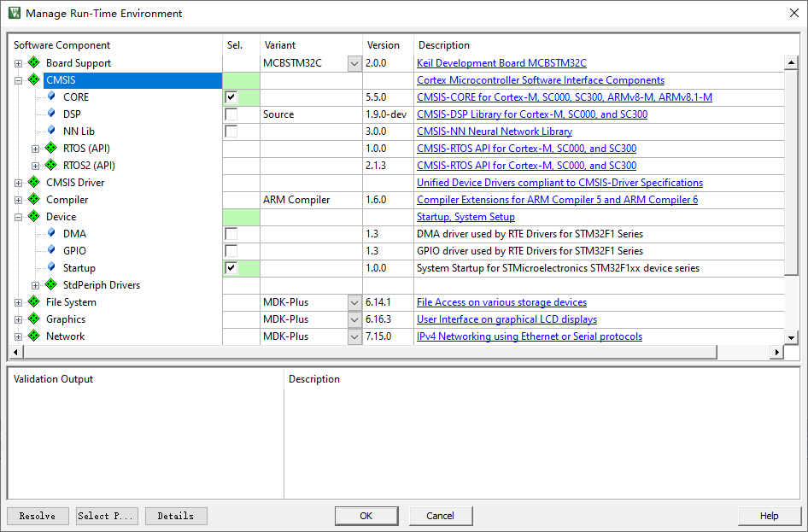The width and height of the screenshot is (808, 532).
Task: Click the CMSIS green diamond icon
Action: (x=34, y=79)
